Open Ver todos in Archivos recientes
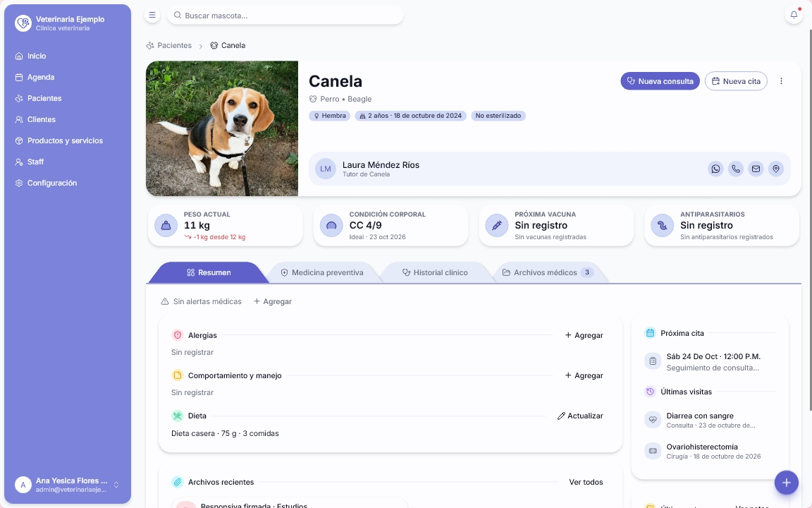The image size is (812, 508). tap(586, 482)
